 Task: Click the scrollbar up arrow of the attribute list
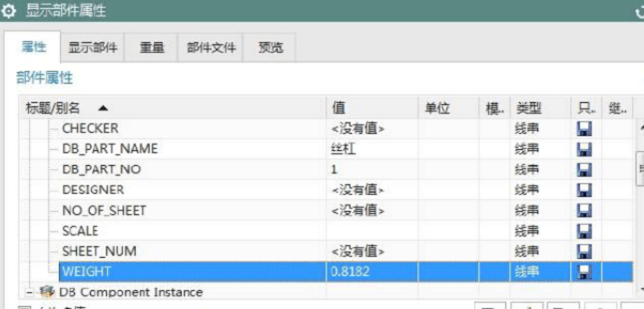click(x=640, y=128)
